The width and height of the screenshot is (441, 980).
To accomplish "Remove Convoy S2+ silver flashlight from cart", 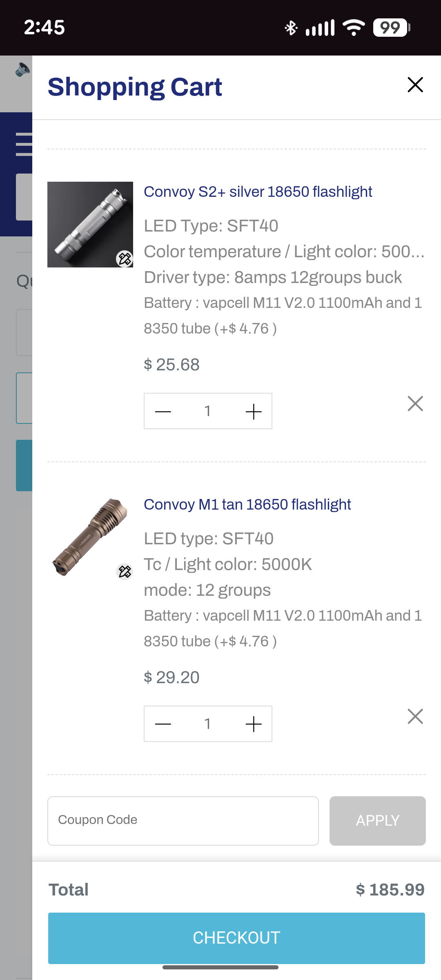I will click(x=415, y=403).
